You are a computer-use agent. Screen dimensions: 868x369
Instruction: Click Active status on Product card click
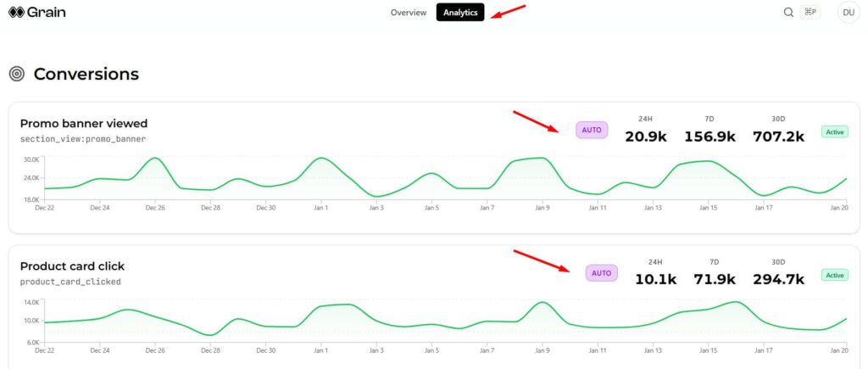click(x=834, y=275)
